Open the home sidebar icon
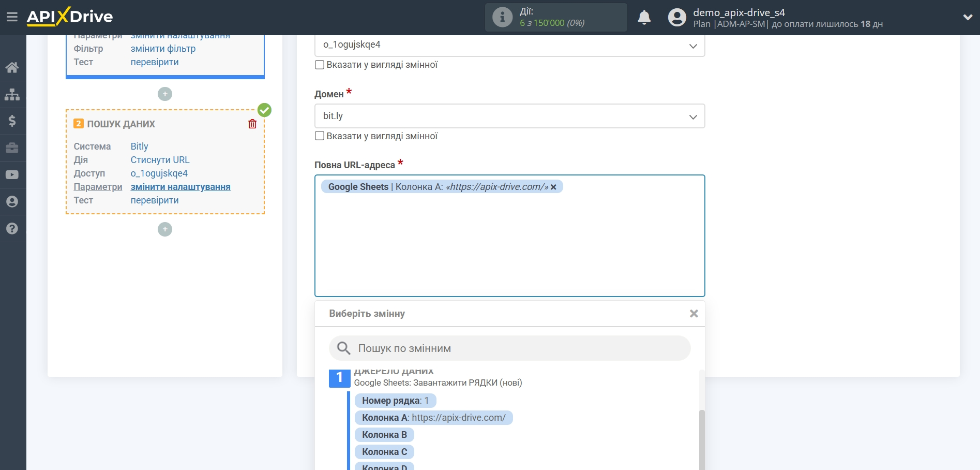 pyautogui.click(x=12, y=67)
